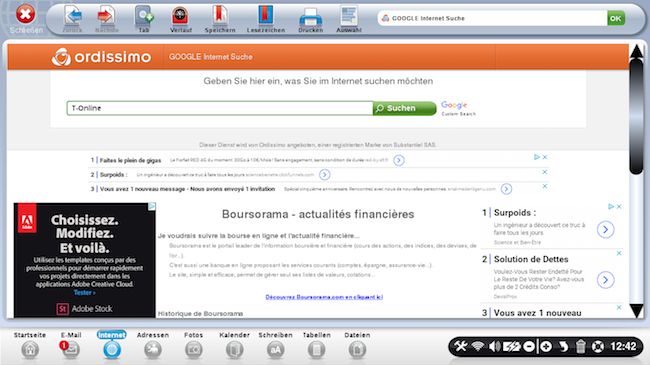
Task: Click the undo arrow tray icon
Action: click(563, 346)
